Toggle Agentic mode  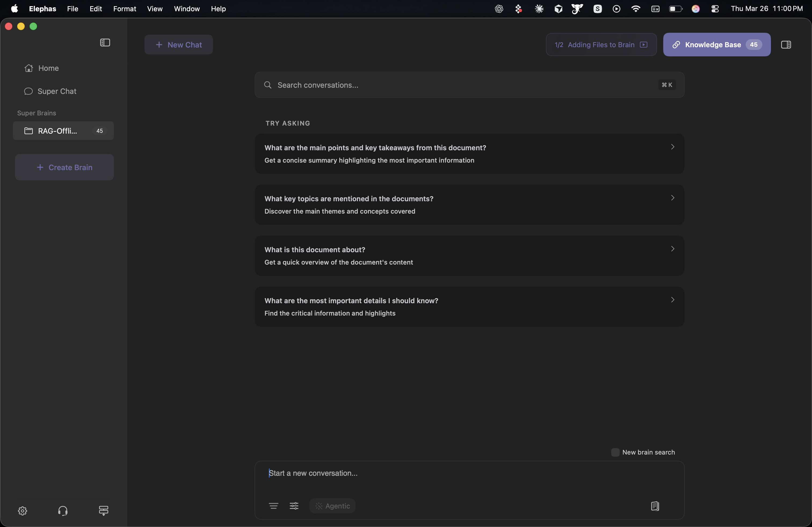pos(332,506)
